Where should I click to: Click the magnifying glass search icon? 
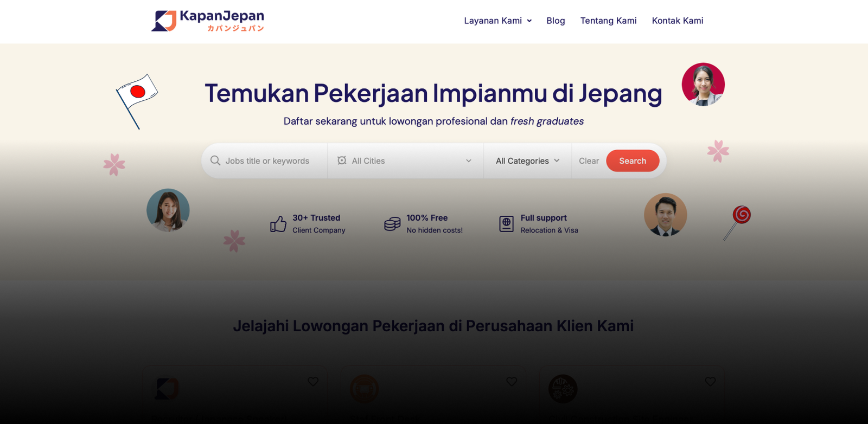(x=215, y=161)
